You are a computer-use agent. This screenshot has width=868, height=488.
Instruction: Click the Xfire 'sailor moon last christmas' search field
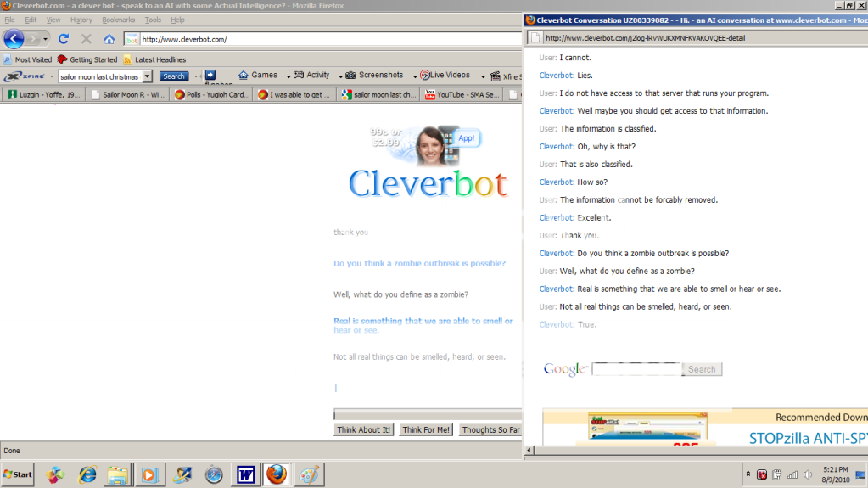[99, 76]
